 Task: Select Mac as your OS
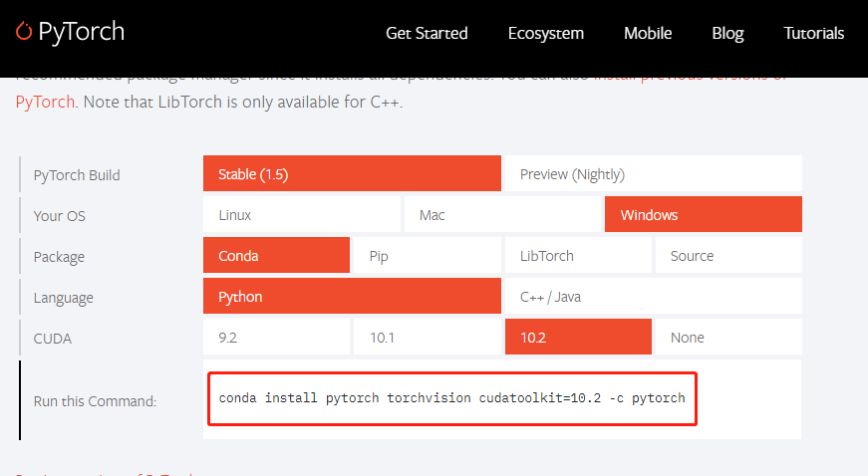point(502,214)
